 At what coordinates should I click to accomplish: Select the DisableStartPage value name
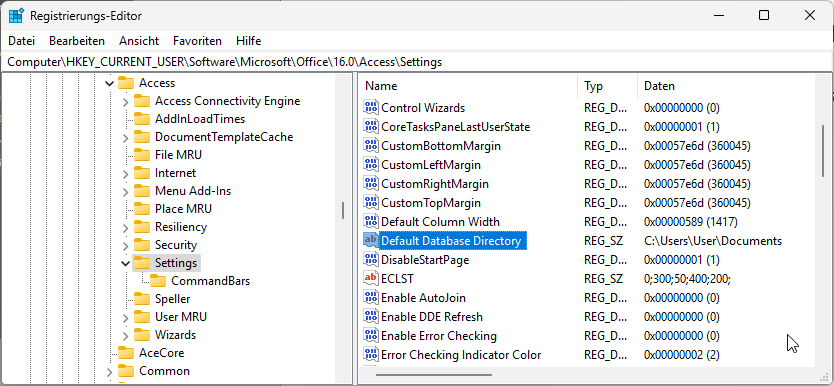(425, 260)
